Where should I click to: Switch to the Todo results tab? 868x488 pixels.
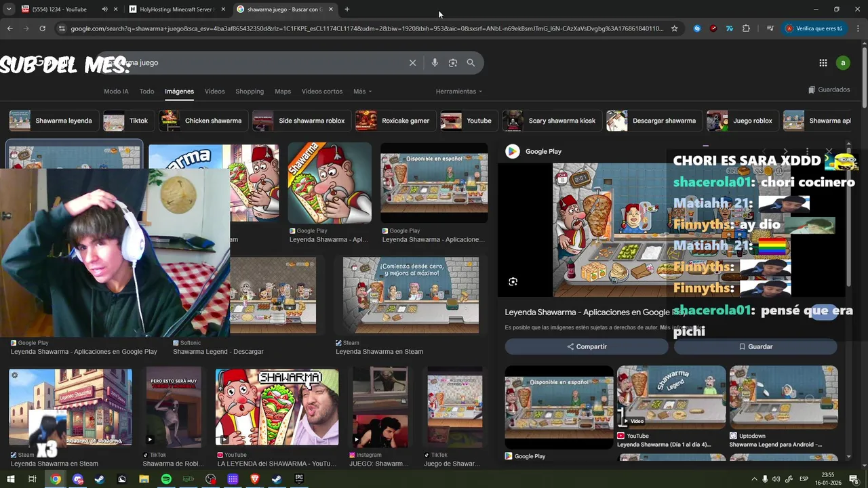146,91
